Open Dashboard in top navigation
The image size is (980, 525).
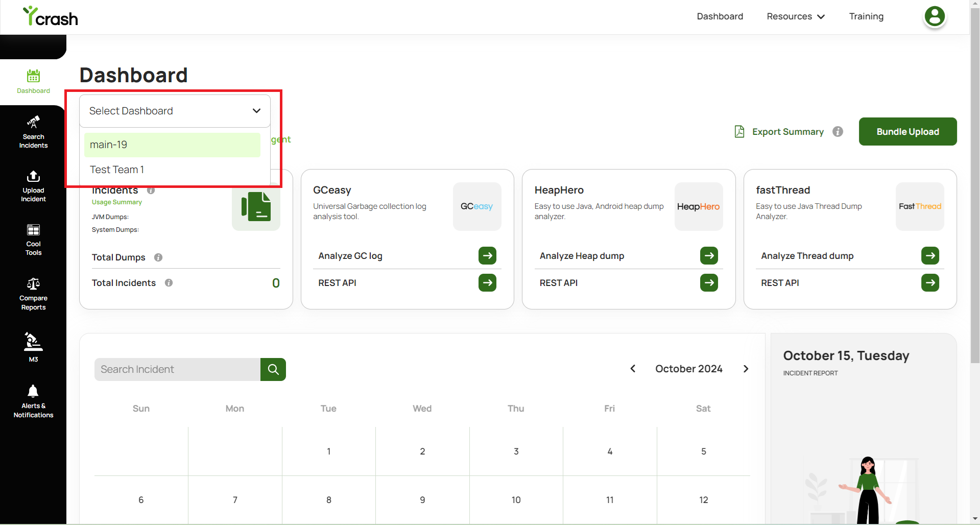(x=720, y=16)
